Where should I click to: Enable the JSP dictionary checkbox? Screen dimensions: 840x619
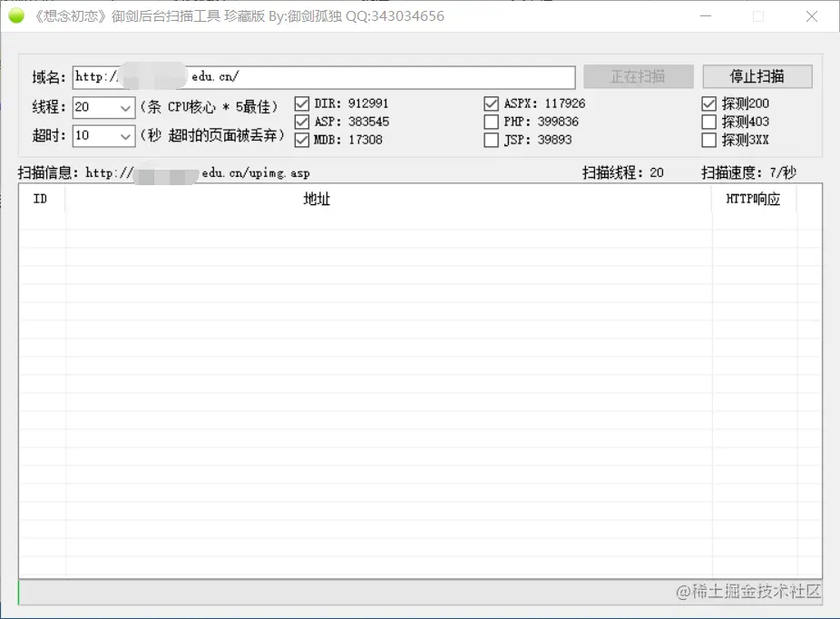[x=491, y=139]
